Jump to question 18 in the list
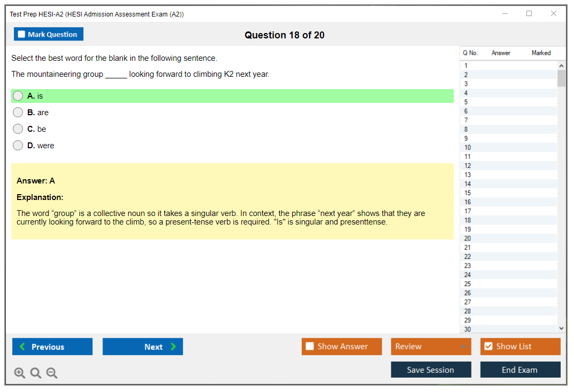574x392 pixels. tap(468, 220)
